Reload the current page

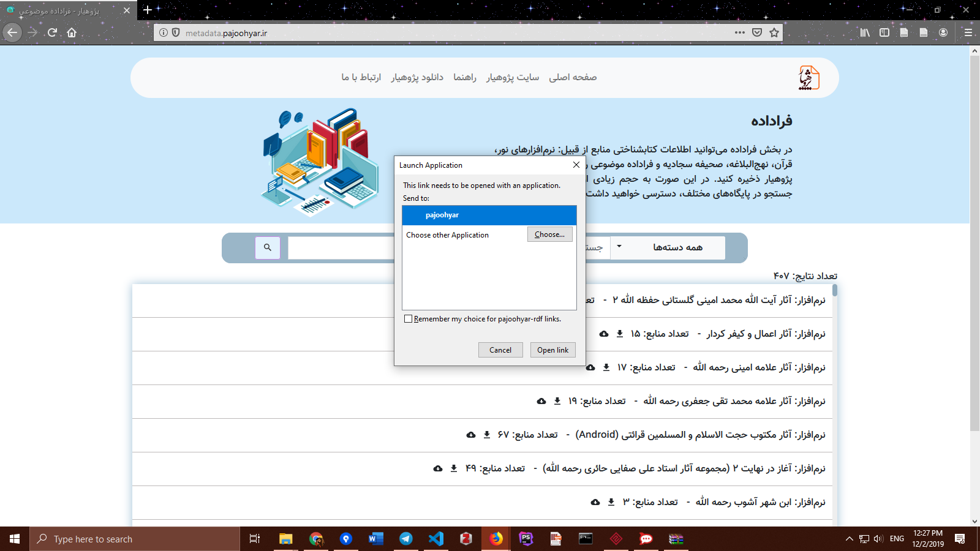click(x=52, y=33)
